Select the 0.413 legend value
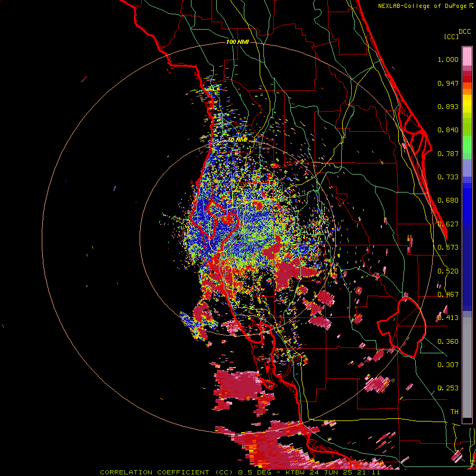Image resolution: width=476 pixels, height=476 pixels. click(x=448, y=318)
